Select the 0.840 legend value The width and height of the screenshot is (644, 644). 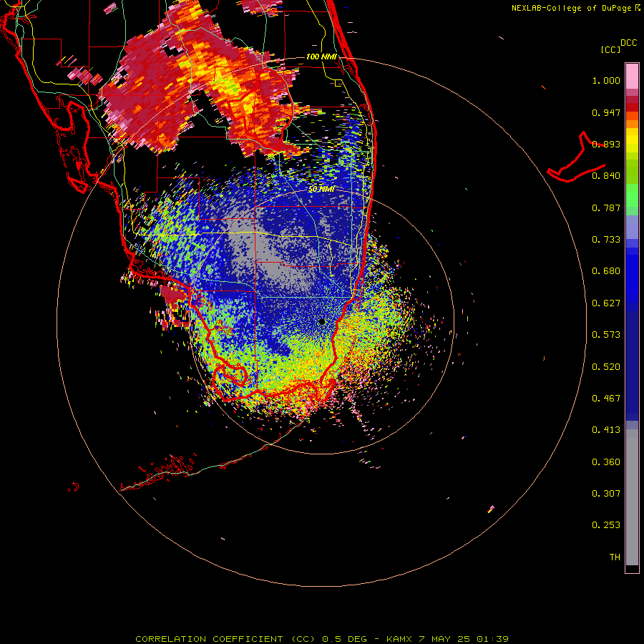click(606, 176)
